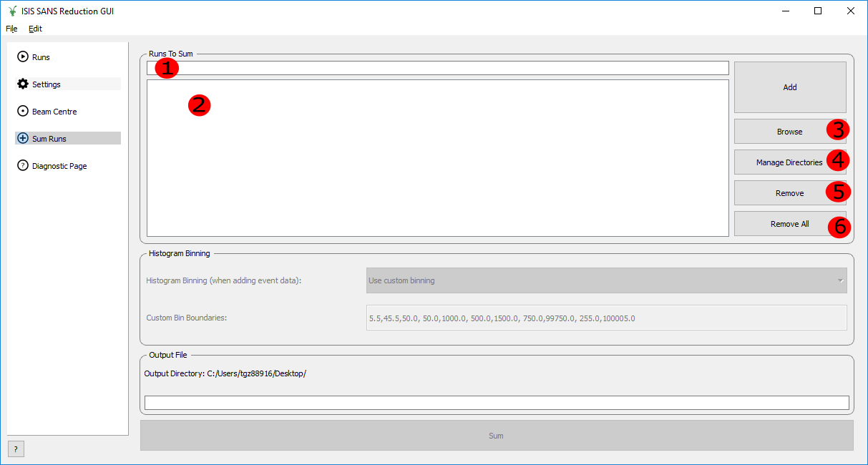The image size is (868, 465).
Task: Open the File menu
Action: click(11, 29)
